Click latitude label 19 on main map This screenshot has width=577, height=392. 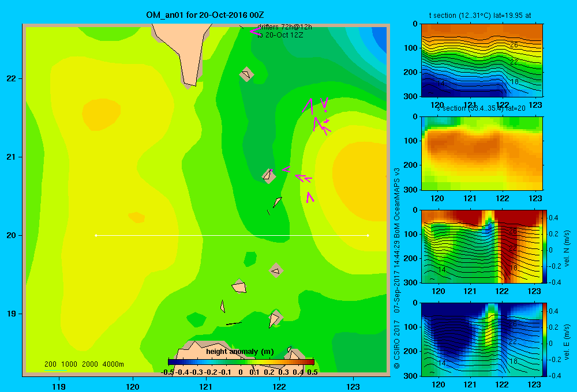click(x=11, y=314)
